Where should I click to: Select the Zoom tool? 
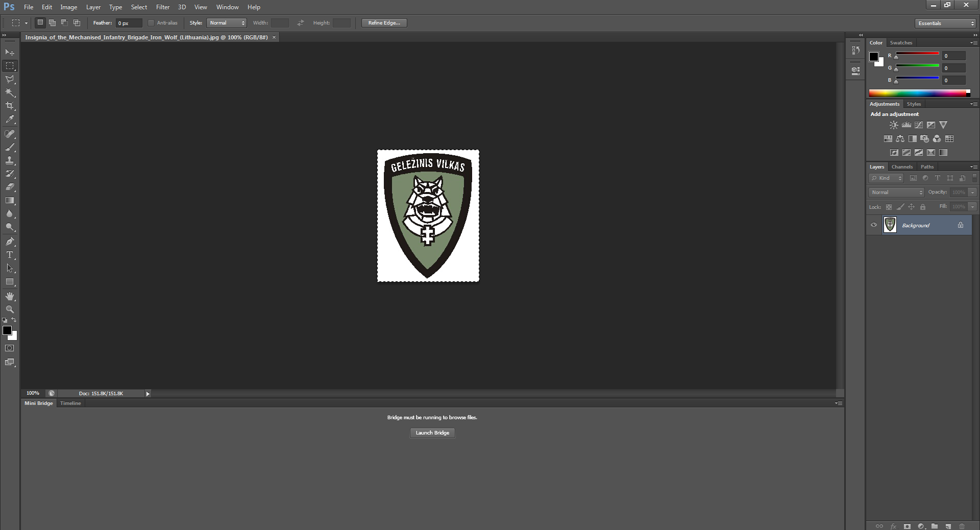point(10,309)
